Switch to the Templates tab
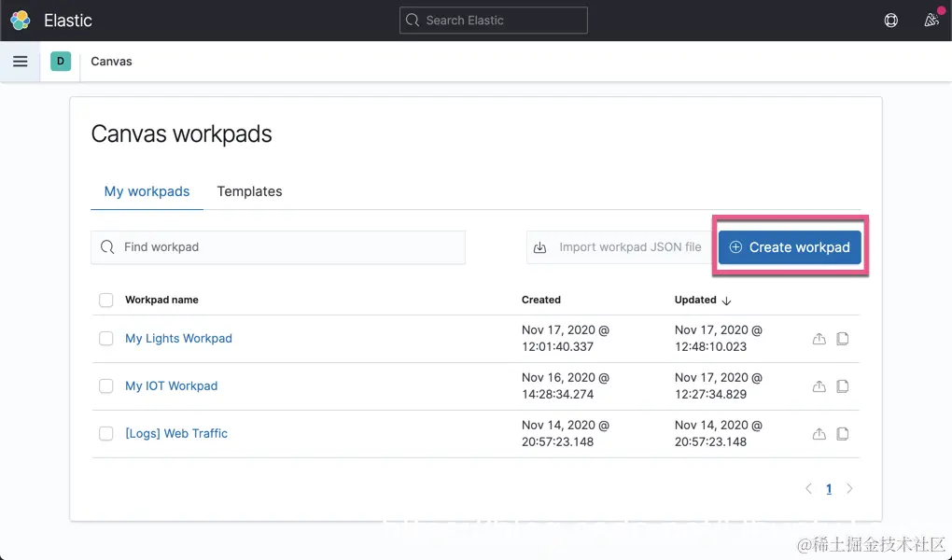Screen dimensions: 952x560 coord(249,191)
